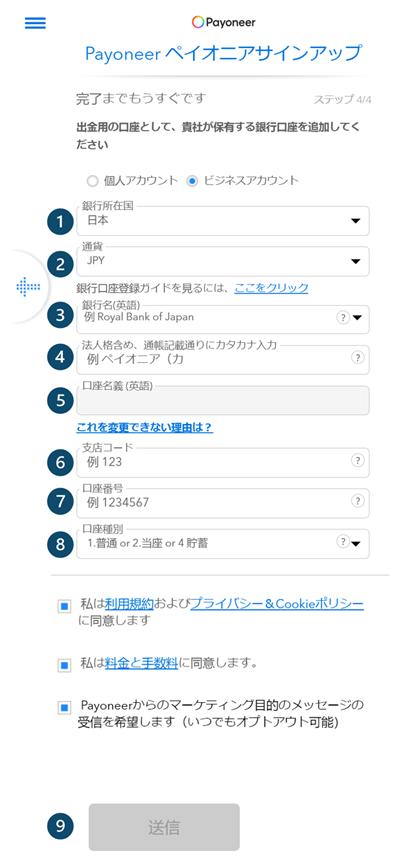418x864 pixels.
Task: Click help icon on katakana name field
Action: 358,358
